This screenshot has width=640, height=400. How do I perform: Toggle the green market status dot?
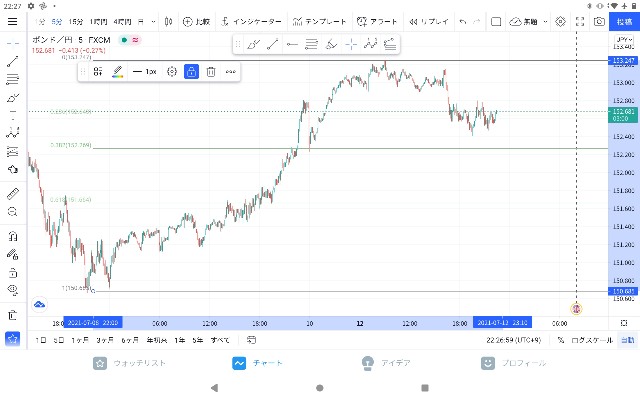click(x=124, y=40)
